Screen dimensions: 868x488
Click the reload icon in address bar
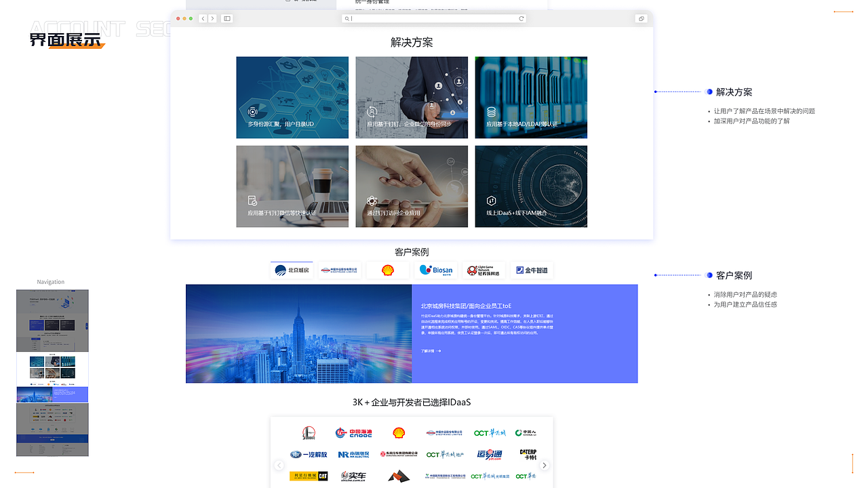click(521, 19)
